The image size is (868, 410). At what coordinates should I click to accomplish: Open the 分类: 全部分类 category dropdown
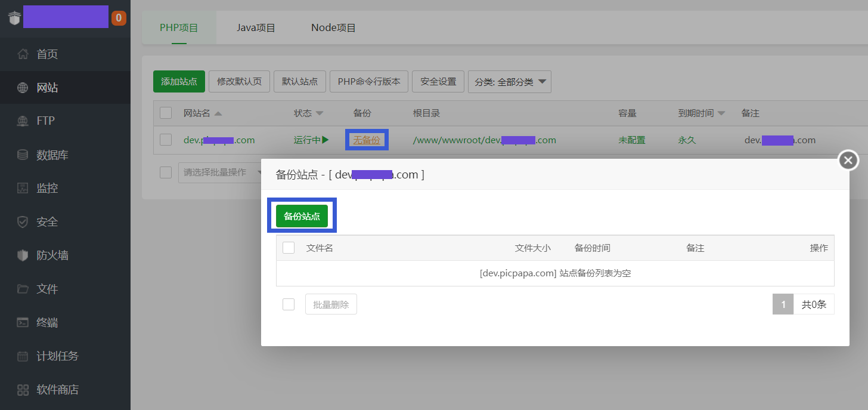point(509,82)
